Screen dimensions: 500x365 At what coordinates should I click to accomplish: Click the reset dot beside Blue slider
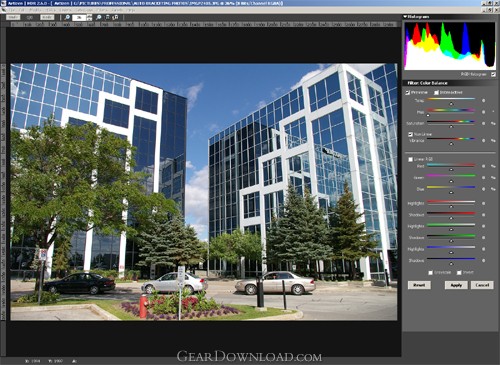tap(483, 189)
